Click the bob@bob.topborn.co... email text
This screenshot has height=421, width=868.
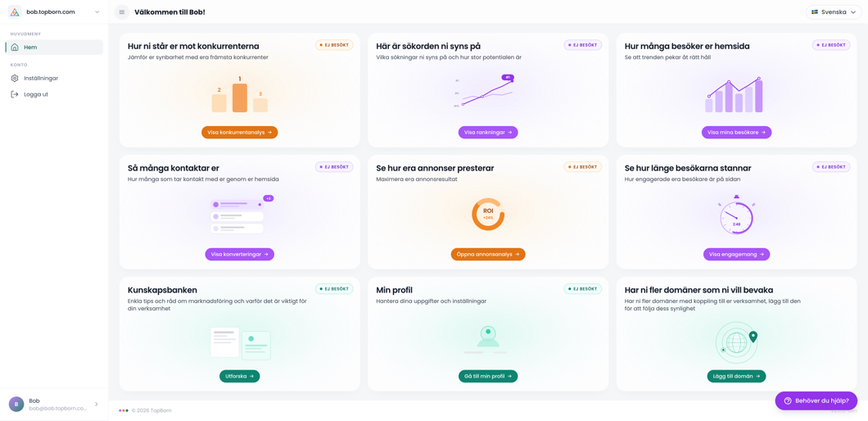click(x=58, y=408)
